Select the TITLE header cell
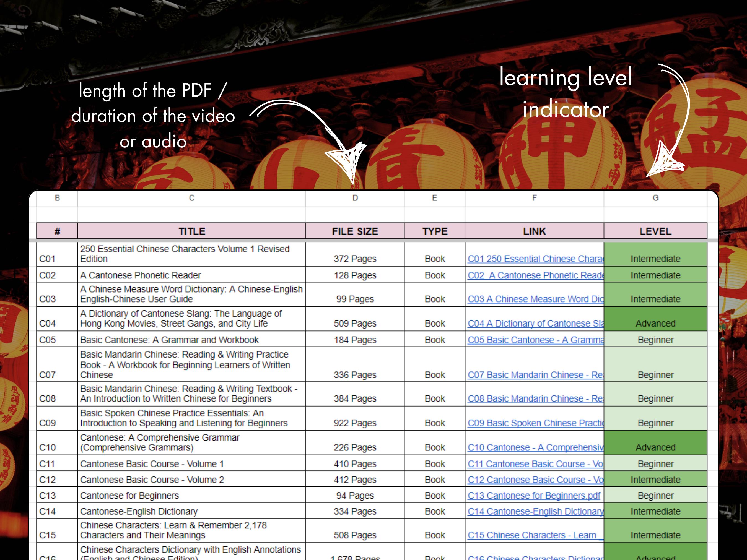This screenshot has width=747, height=560. pyautogui.click(x=191, y=231)
